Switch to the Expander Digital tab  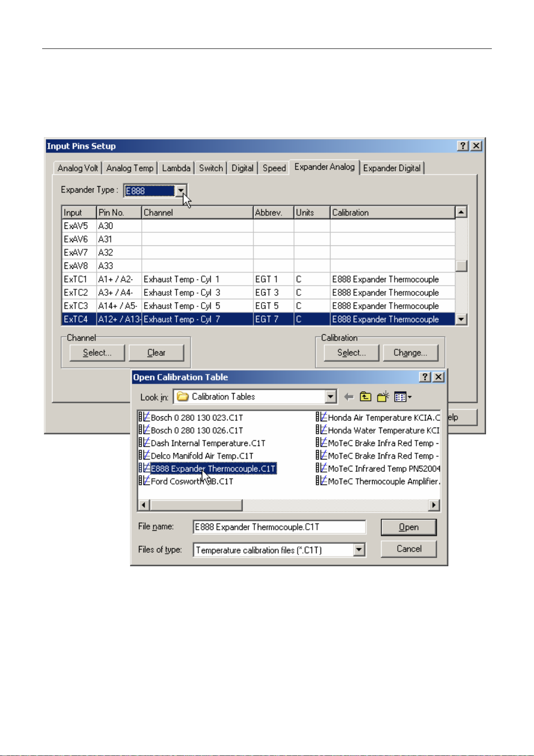[392, 168]
